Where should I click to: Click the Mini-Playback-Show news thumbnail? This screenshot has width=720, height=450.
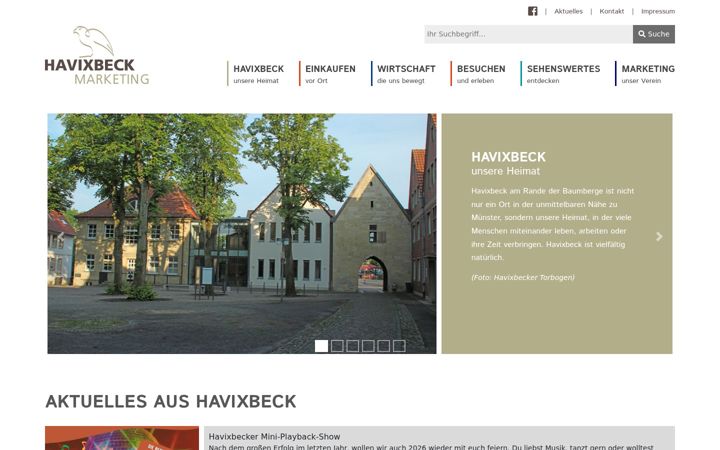coord(122,438)
